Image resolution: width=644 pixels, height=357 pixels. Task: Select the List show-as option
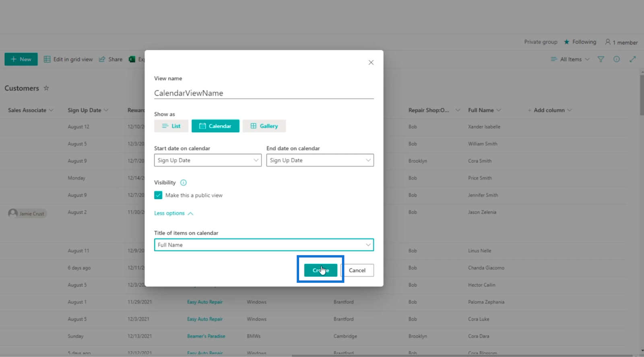[171, 126]
